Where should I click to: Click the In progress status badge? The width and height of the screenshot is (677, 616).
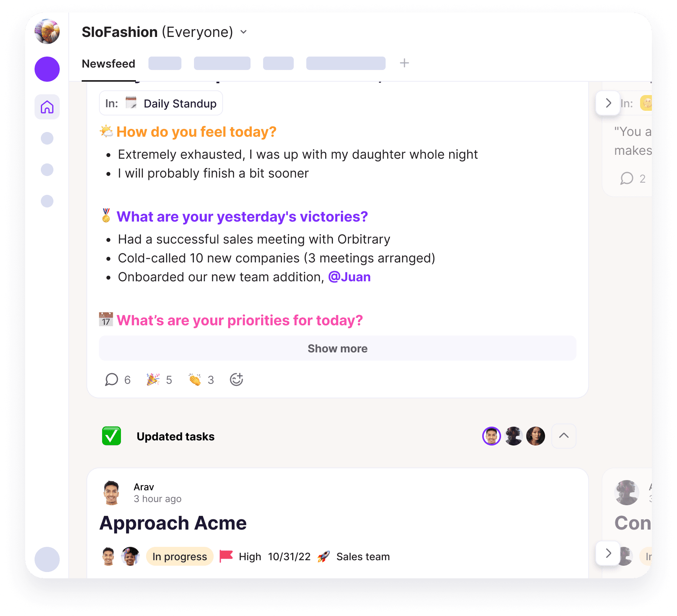[x=179, y=556]
